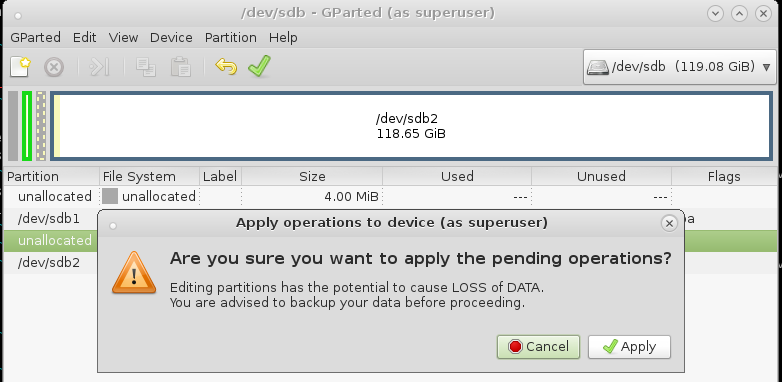Select the highlighted unallocated partition row
Image resolution: width=782 pixels, height=382 pixels.
50,241
